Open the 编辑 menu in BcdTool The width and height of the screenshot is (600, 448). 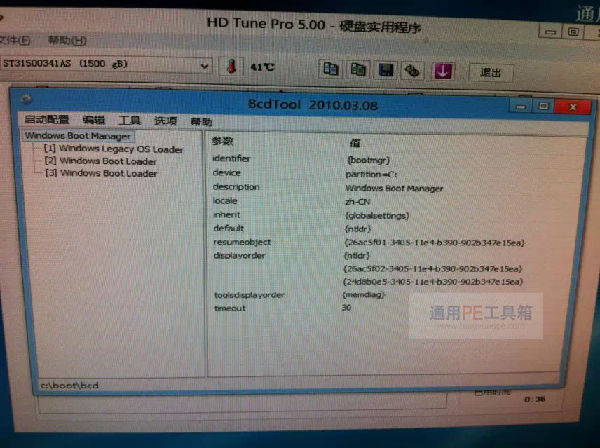pyautogui.click(x=94, y=120)
